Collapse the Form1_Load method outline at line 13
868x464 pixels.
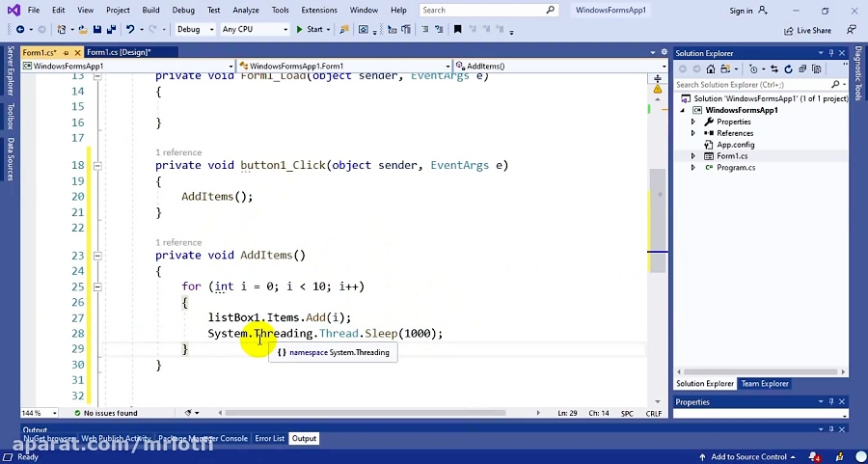click(x=97, y=76)
